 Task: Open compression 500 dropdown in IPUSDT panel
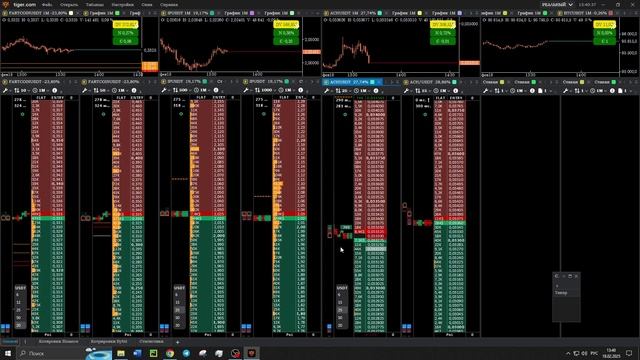pyautogui.click(x=182, y=91)
